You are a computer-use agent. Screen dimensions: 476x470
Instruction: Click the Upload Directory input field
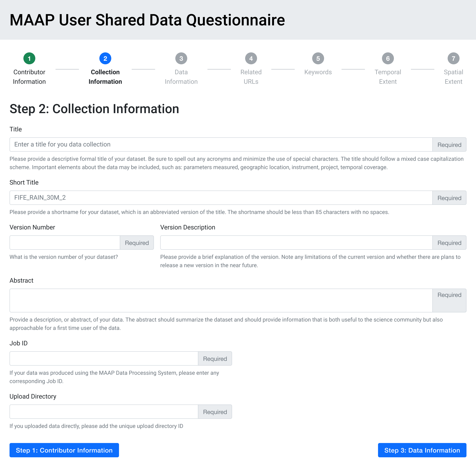[x=104, y=412]
